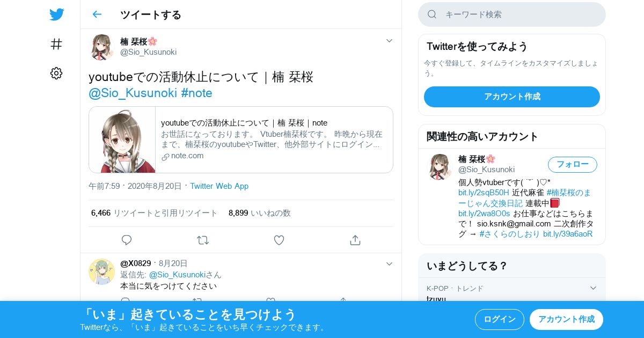The height and width of the screenshot is (338, 644).
Task: Open @X0829 reply avatar
Action: 101,271
